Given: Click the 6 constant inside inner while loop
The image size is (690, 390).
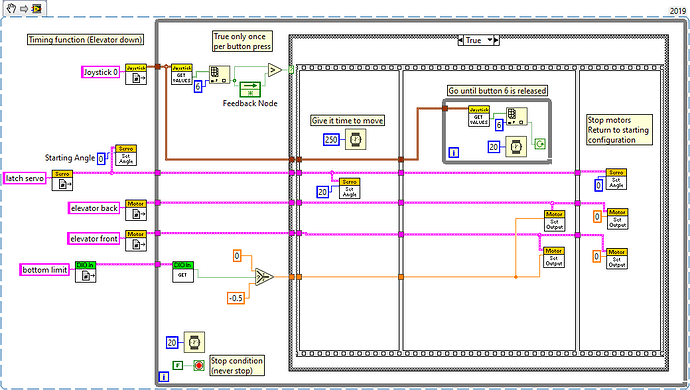Looking at the screenshot, I should click(499, 125).
